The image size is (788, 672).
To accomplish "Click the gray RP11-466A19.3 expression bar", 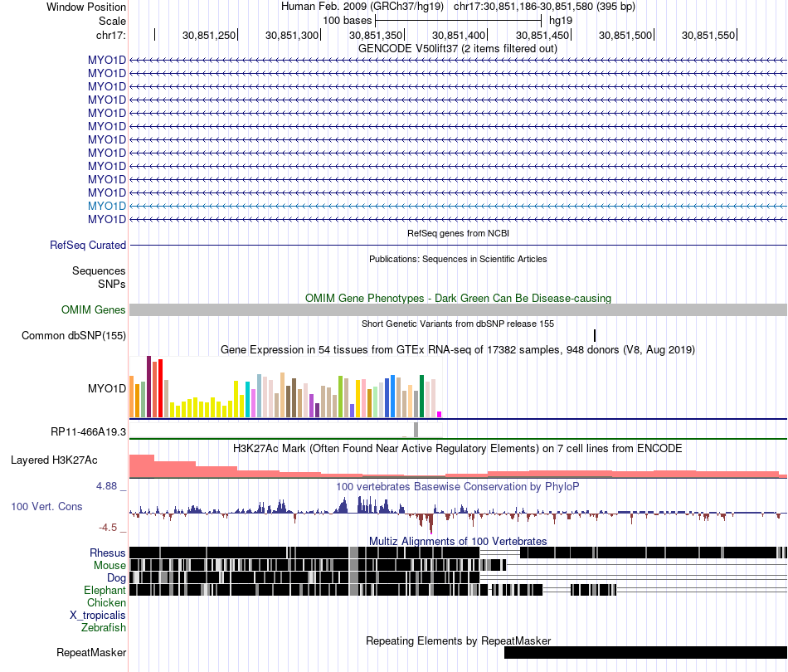I will click(x=416, y=431).
